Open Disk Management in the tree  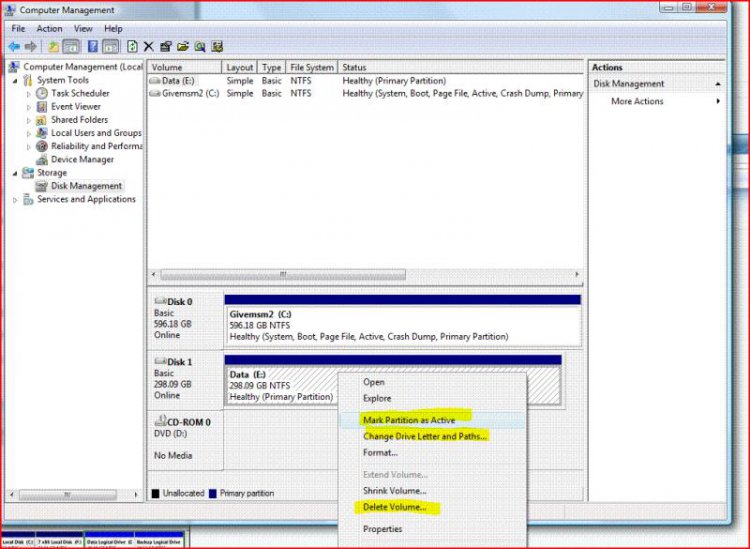[86, 186]
